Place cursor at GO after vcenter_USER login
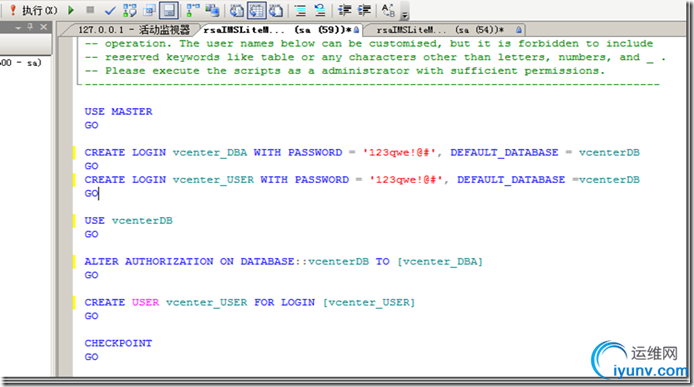 click(x=92, y=194)
